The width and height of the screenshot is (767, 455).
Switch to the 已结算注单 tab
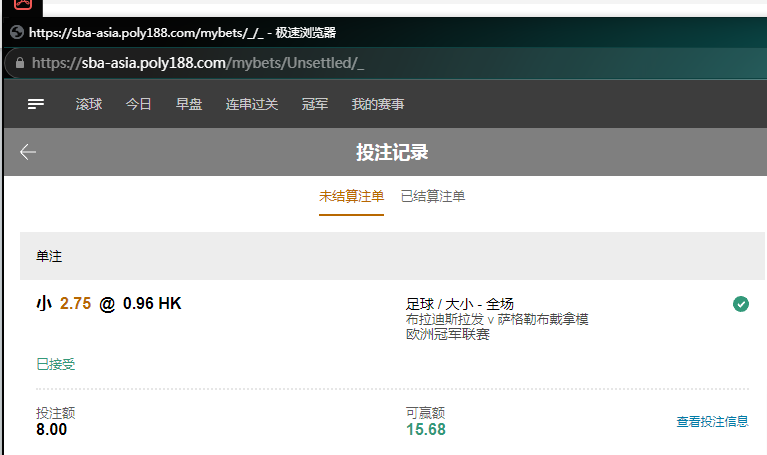433,197
